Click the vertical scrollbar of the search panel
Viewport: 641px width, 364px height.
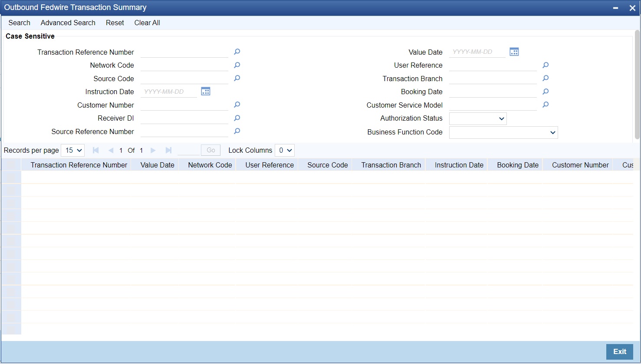637,85
